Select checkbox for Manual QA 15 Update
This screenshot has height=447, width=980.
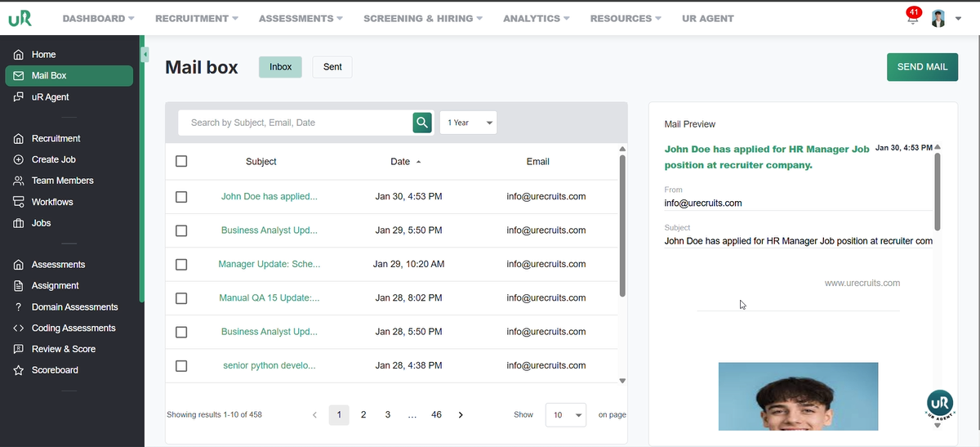[x=181, y=298]
